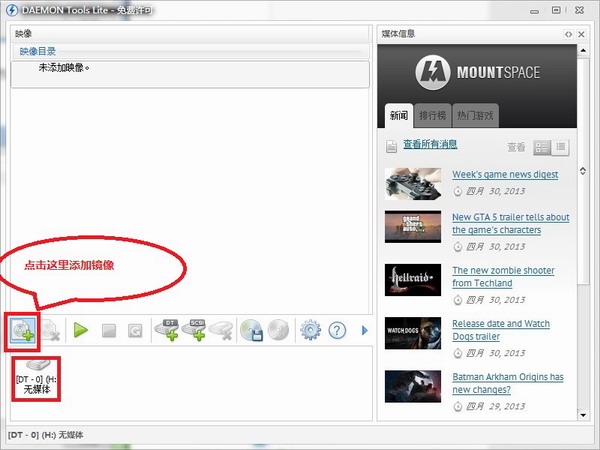Open The new zombie shooter link

pos(503,277)
